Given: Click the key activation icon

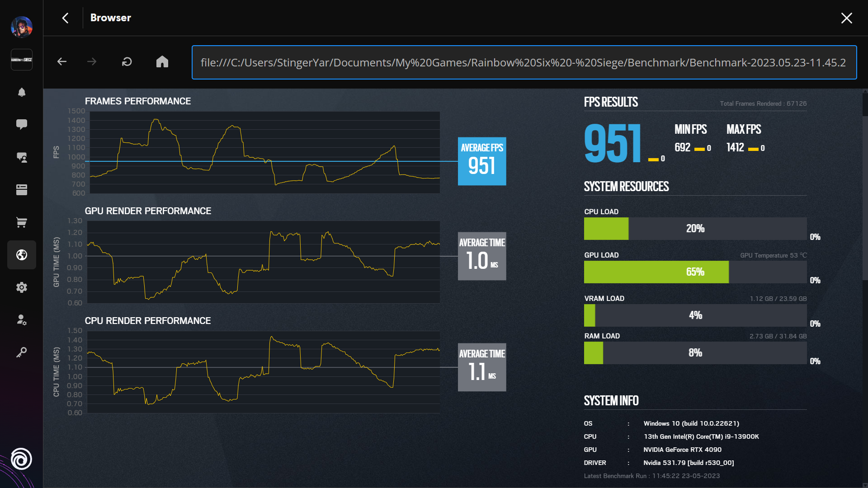Looking at the screenshot, I should (x=22, y=352).
